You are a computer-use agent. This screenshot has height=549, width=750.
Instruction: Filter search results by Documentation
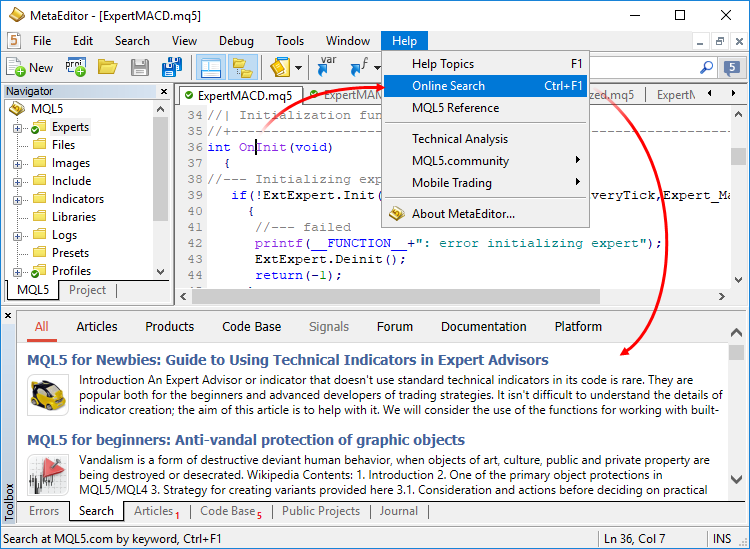tap(484, 327)
